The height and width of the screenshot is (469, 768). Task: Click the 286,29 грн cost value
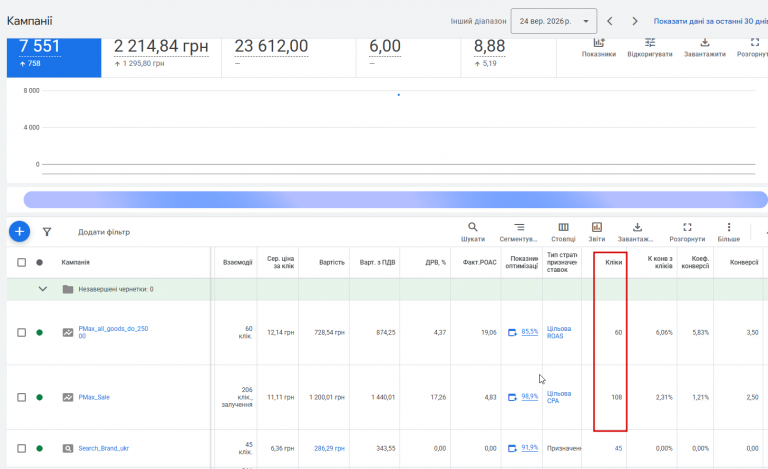(x=329, y=448)
